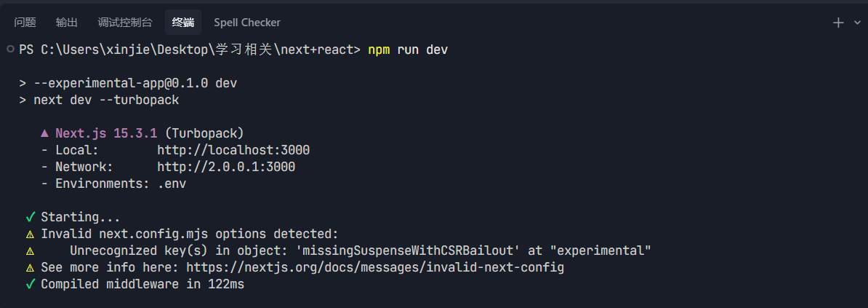Click the command decoration circle before PS prompt
Image resolution: width=868 pixels, height=308 pixels.
(9, 49)
